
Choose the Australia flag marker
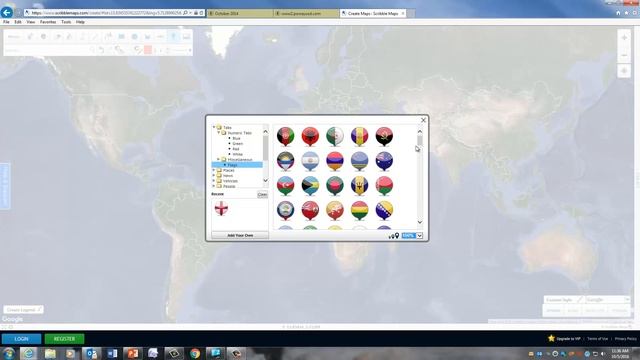[x=384, y=161]
